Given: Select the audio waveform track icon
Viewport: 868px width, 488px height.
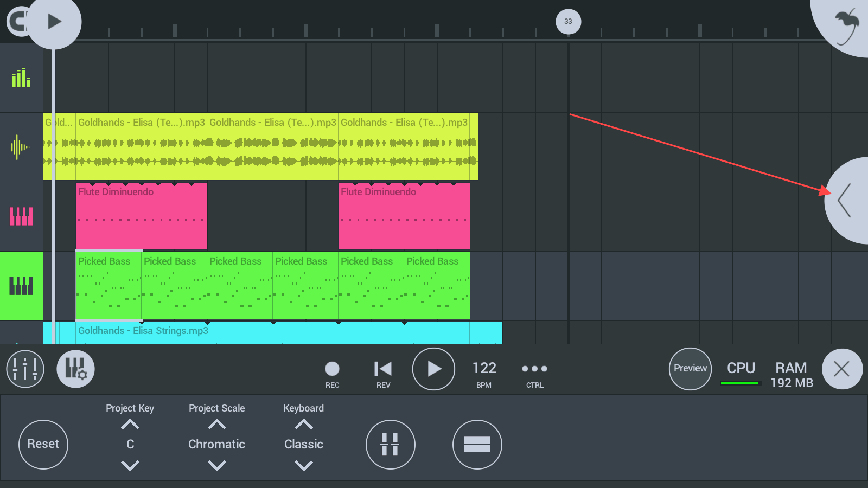Looking at the screenshot, I should [21, 147].
